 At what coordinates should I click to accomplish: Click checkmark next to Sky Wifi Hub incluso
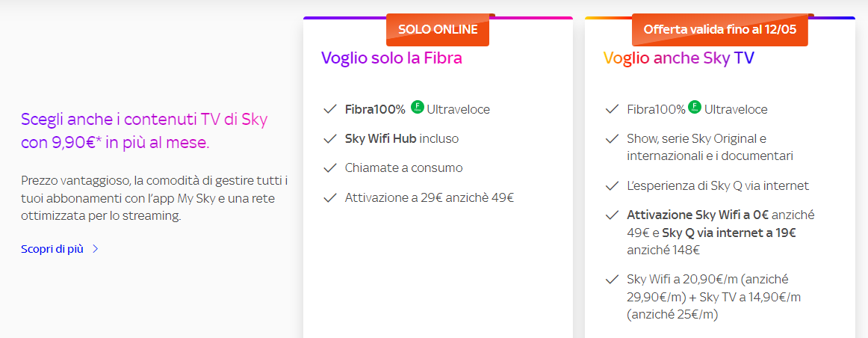click(x=330, y=139)
